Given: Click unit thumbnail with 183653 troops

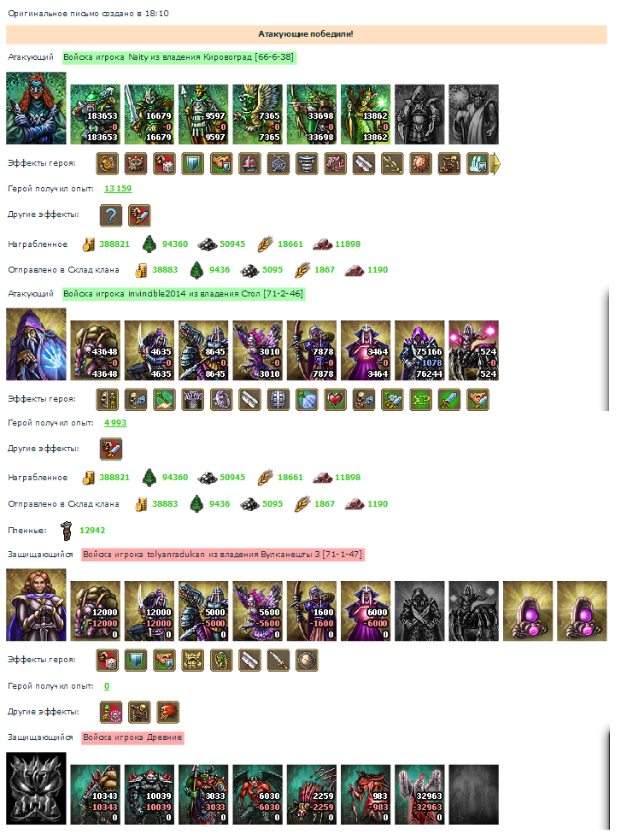Looking at the screenshot, I should pyautogui.click(x=96, y=115).
